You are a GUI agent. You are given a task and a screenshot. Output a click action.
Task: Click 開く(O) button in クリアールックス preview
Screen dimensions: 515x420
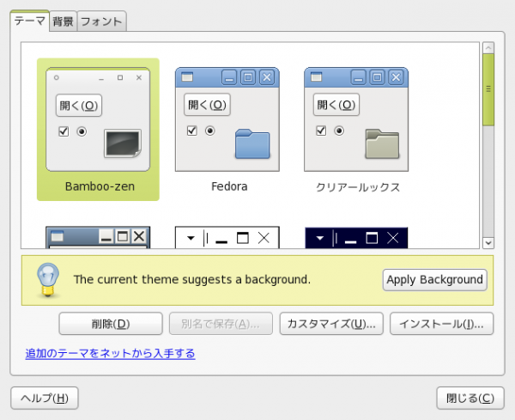point(336,105)
